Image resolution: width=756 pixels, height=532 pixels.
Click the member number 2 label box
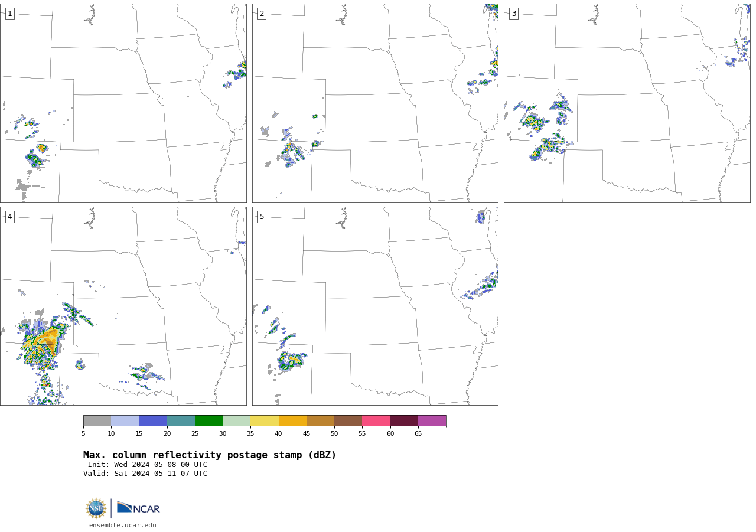[262, 14]
